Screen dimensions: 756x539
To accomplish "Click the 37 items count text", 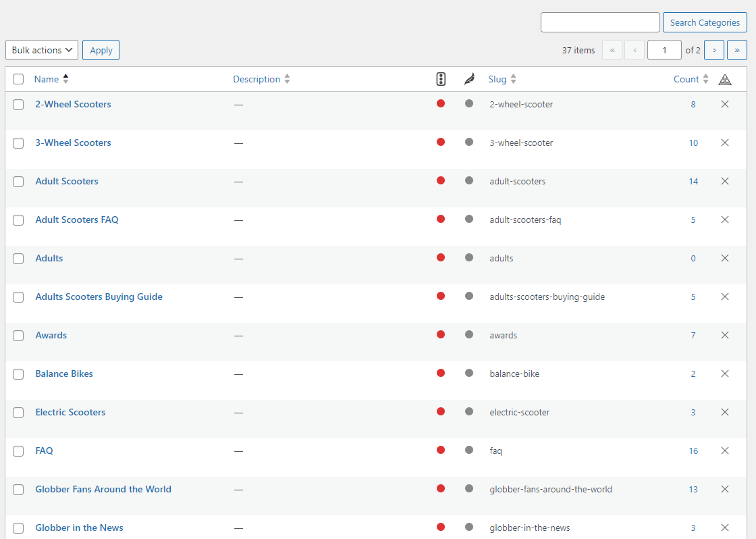I will pyautogui.click(x=578, y=50).
